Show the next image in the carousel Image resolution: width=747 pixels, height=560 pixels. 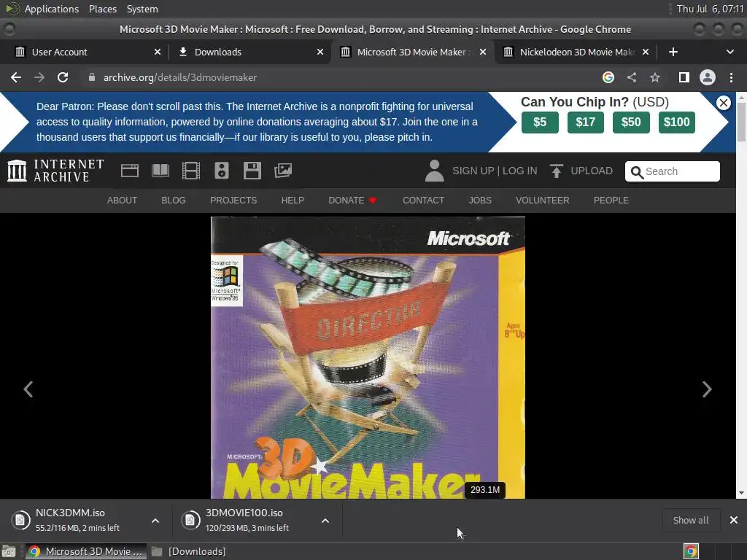click(706, 389)
